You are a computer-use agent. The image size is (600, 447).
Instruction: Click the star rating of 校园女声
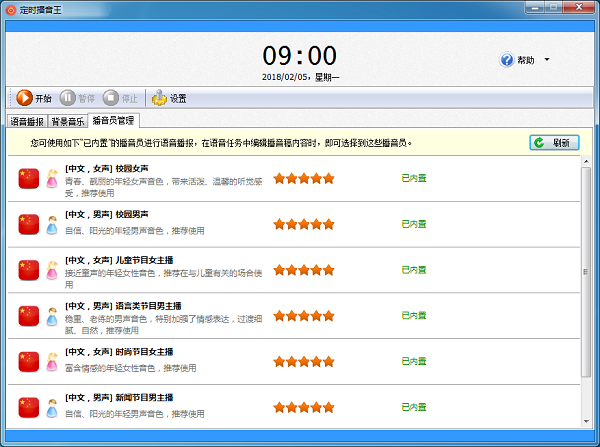coord(304,178)
